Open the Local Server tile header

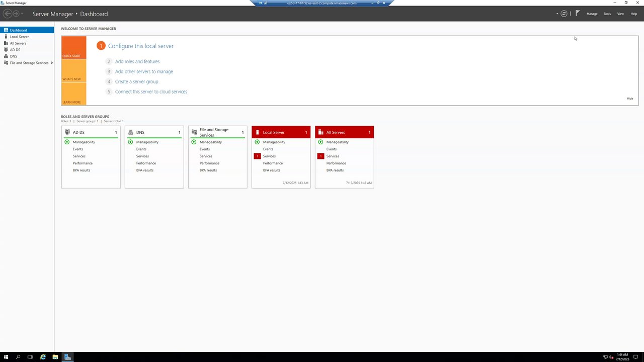tap(281, 132)
